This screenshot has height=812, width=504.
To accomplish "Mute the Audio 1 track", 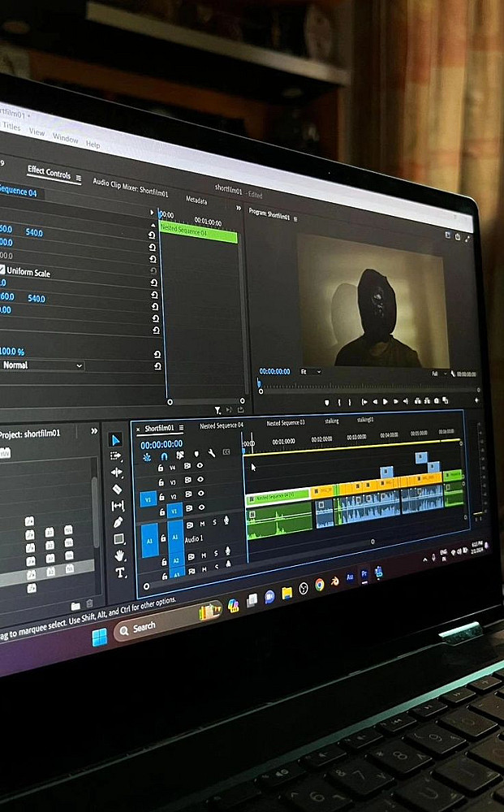I will 202,524.
